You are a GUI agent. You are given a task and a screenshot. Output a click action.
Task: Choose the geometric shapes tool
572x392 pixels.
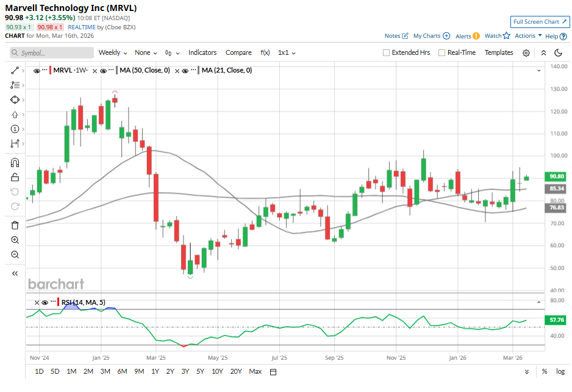click(x=15, y=99)
